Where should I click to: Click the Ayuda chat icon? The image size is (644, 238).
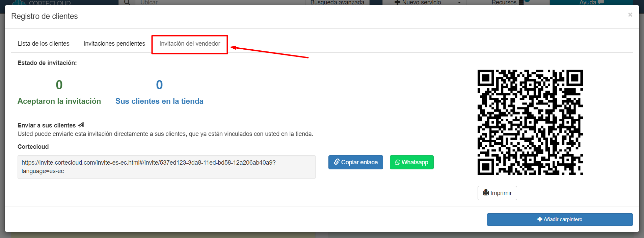pos(601,2)
